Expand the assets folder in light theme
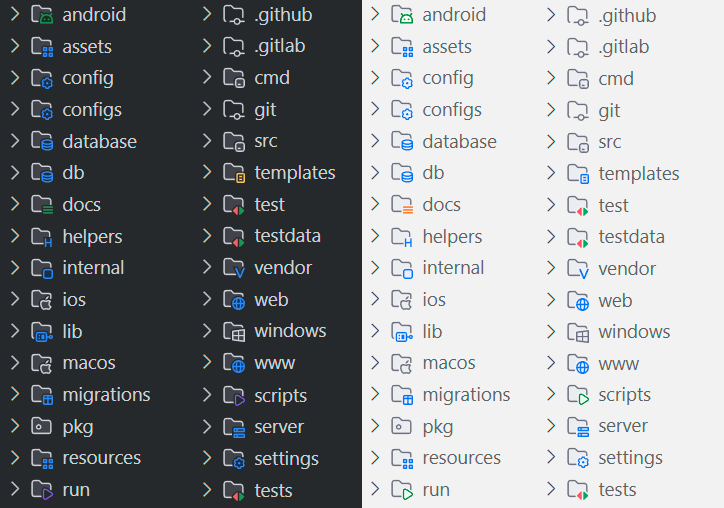This screenshot has width=724, height=508. (x=375, y=46)
